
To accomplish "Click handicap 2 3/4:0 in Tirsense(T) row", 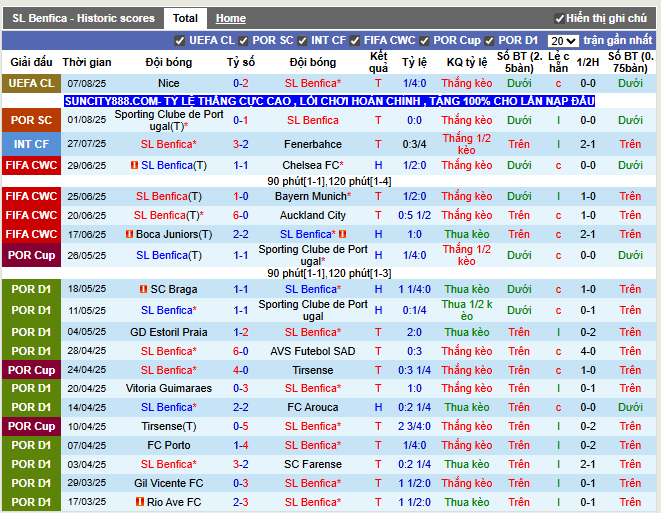I will (x=414, y=426).
